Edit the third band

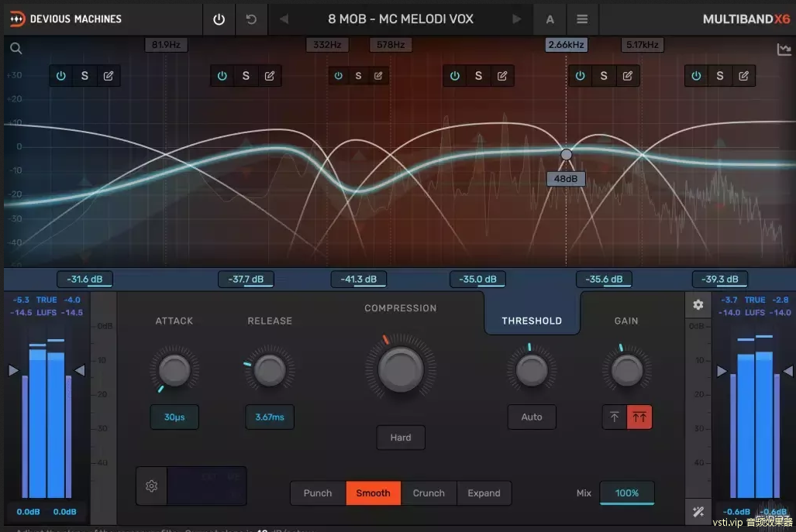[x=378, y=76]
